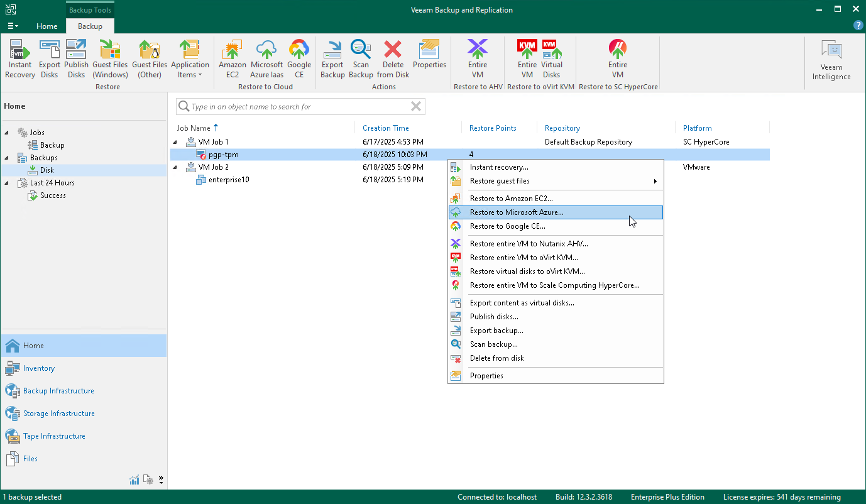Sort by Restore Points column
This screenshot has width=866, height=504.
493,128
